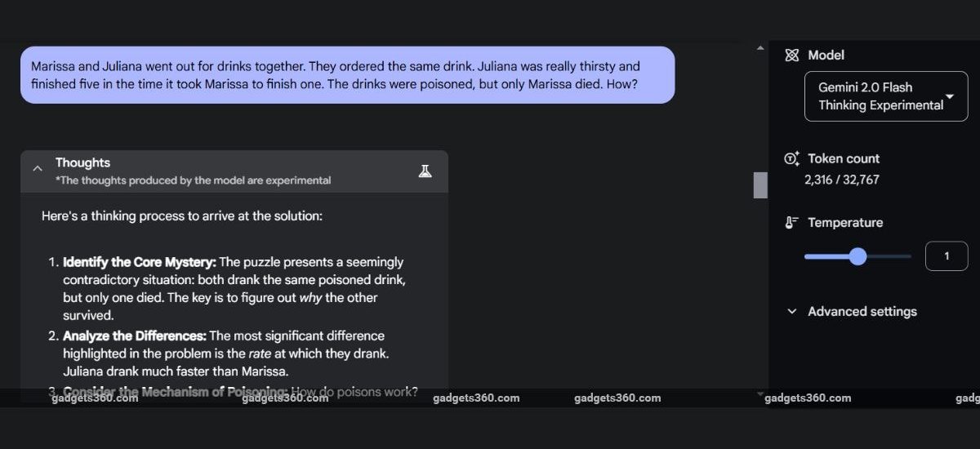Viewport: 980px width, 449px height.
Task: Click the "Advanced settings" label text
Action: tap(862, 312)
